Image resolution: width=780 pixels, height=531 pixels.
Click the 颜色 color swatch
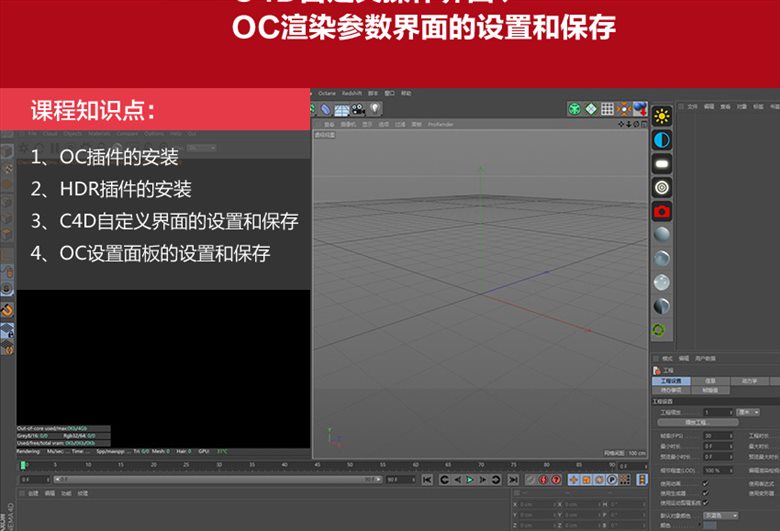[x=710, y=526]
